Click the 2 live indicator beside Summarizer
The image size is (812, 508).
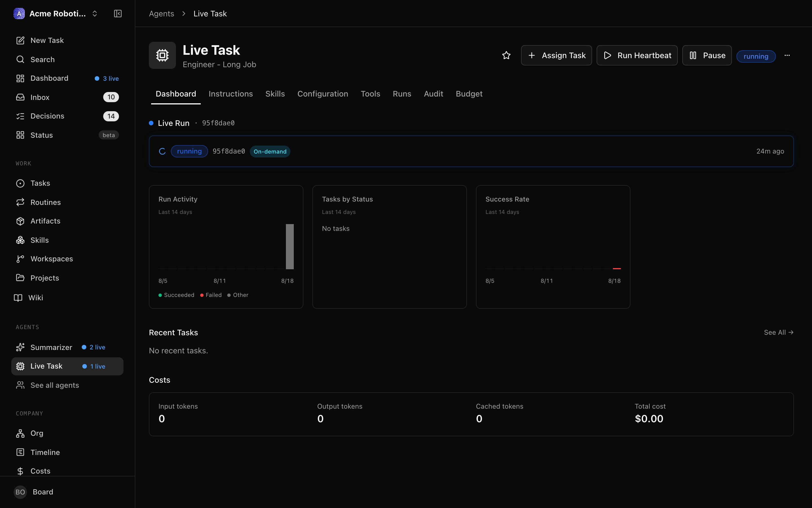click(94, 347)
